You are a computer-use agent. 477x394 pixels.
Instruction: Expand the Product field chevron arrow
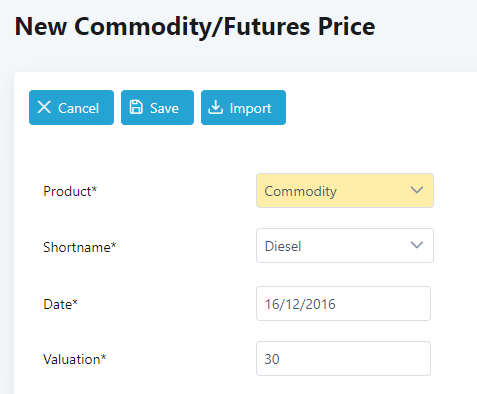tap(417, 190)
